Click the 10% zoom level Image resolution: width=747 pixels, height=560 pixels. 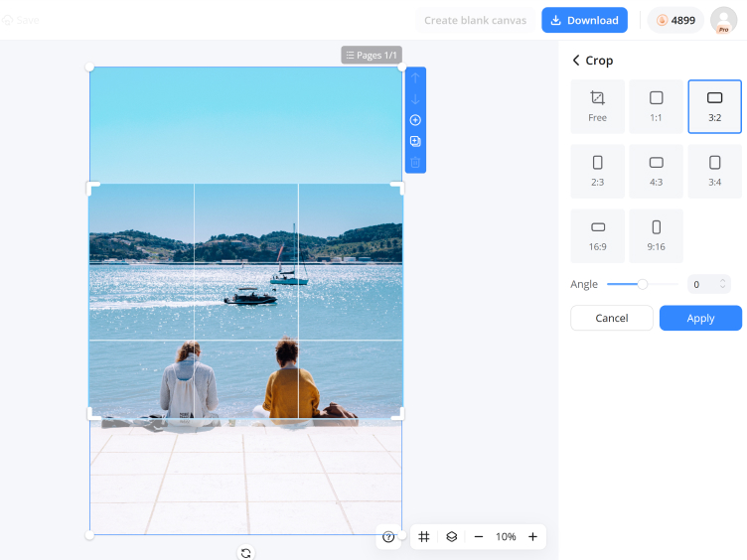pos(506,536)
